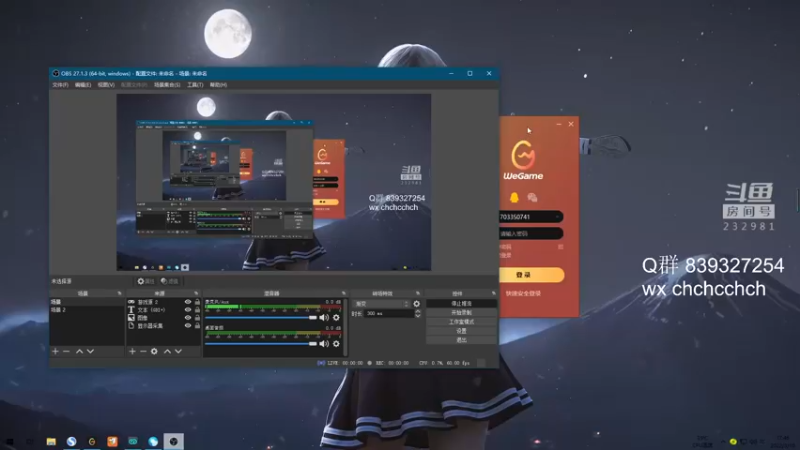Open 桌面音频 audio settings gear
This screenshot has width=800, height=450.
click(x=336, y=344)
